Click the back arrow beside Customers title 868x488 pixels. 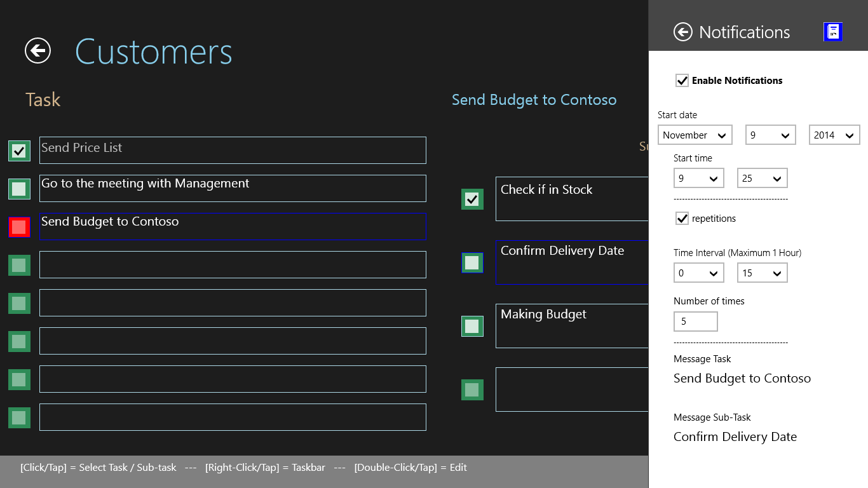pyautogui.click(x=37, y=51)
